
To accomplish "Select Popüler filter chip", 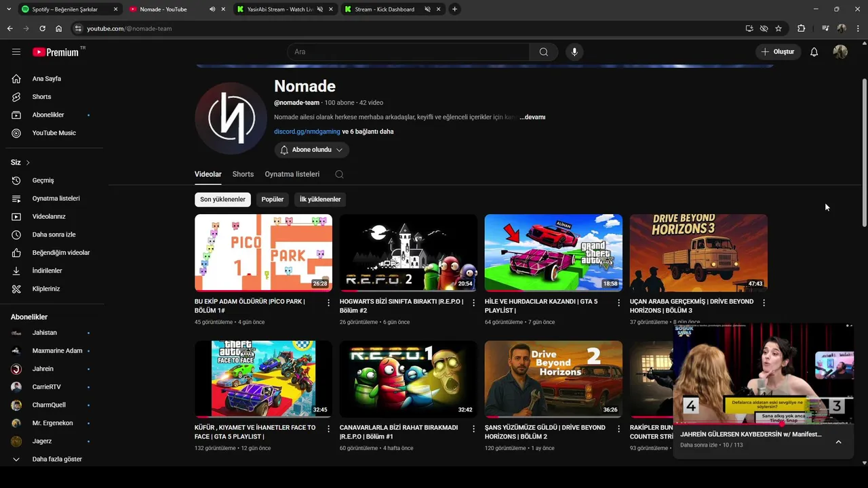I will pyautogui.click(x=273, y=199).
